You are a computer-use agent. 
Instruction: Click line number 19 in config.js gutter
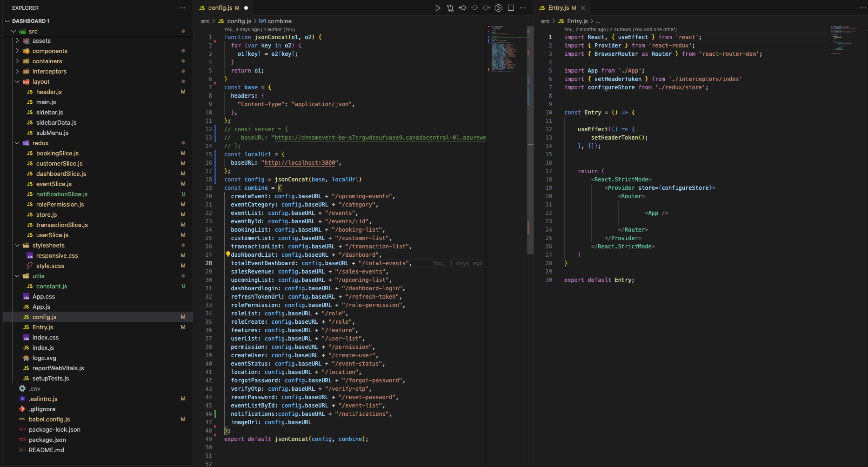[208, 188]
